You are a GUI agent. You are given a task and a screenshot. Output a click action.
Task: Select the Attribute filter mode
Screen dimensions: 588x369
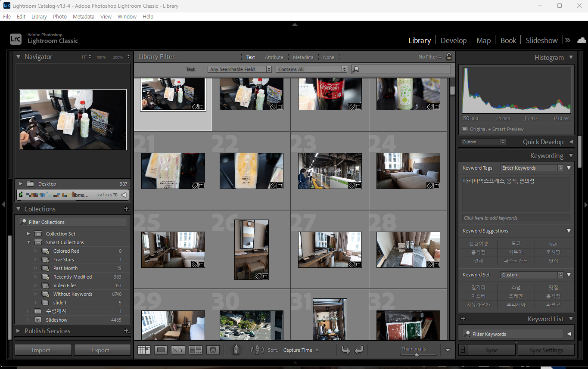coord(274,57)
